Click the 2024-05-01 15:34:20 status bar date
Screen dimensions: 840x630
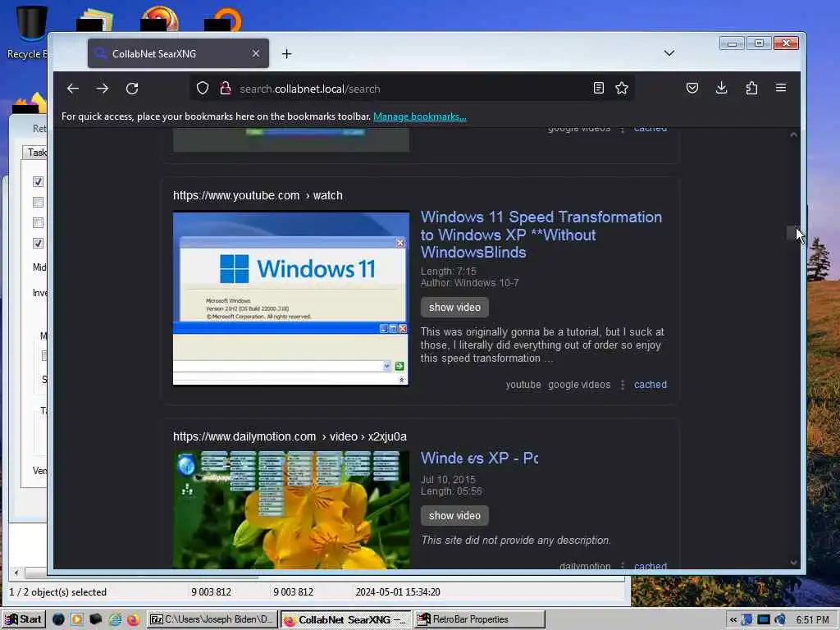[x=398, y=592]
